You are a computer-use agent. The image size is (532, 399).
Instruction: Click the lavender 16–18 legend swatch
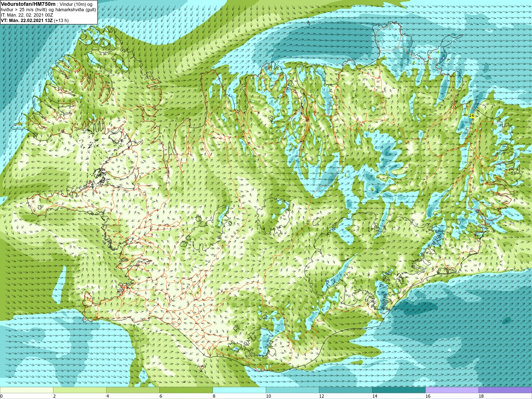coord(452,390)
